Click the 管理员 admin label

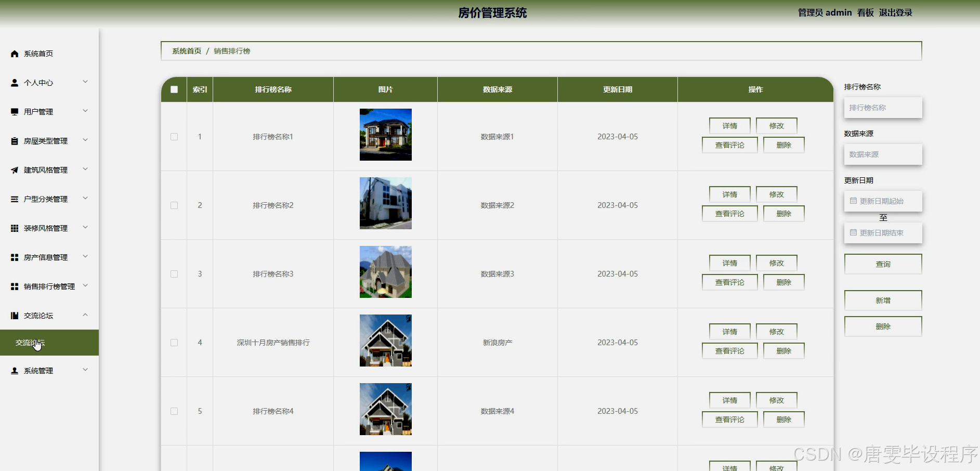pyautogui.click(x=825, y=12)
